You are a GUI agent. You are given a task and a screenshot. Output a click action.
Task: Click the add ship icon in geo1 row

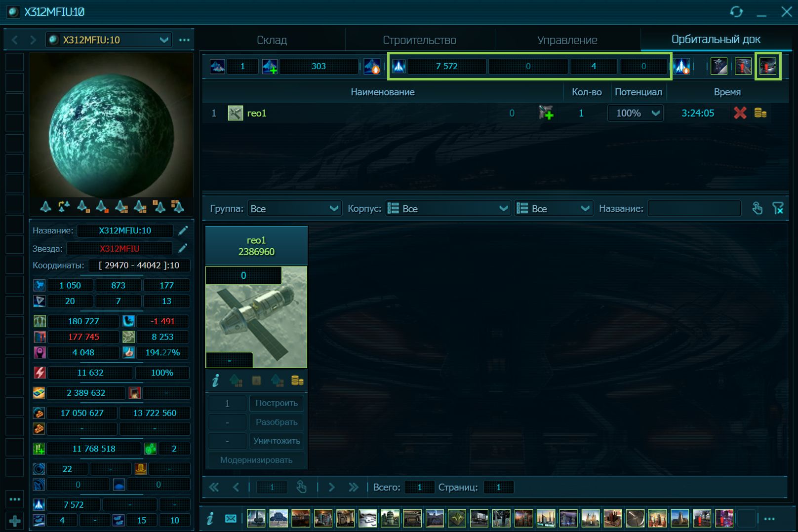coord(546,113)
